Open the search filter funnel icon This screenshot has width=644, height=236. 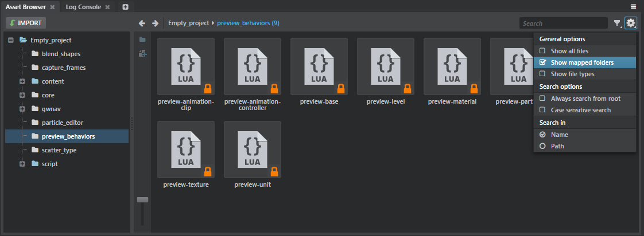(617, 23)
